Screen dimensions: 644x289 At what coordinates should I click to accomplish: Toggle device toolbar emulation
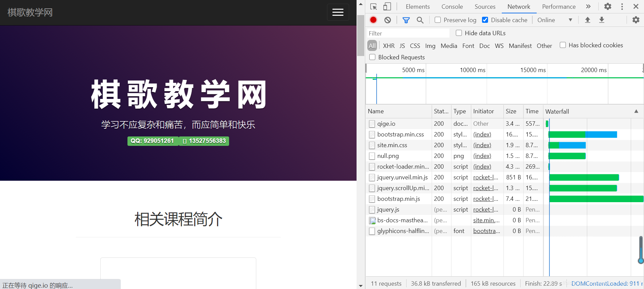(387, 7)
